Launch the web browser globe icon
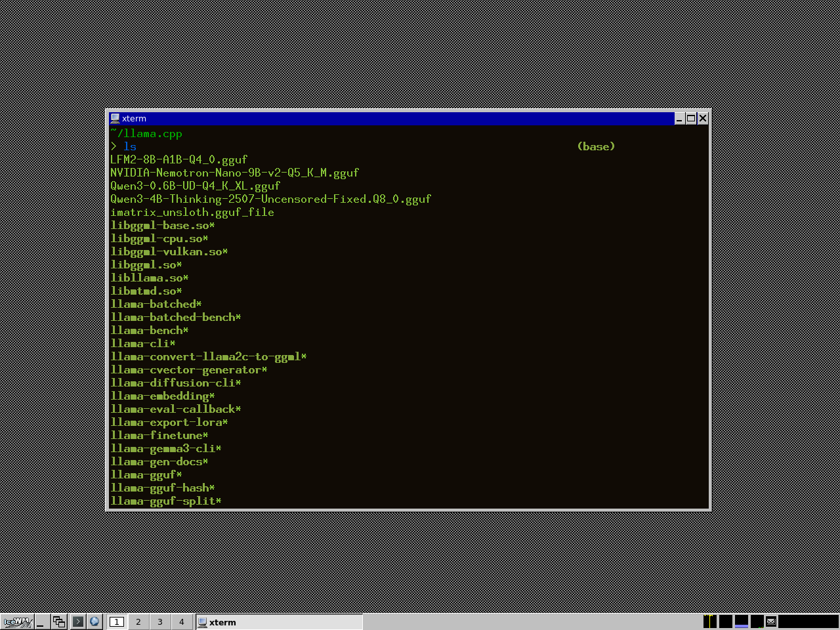Screen dimensions: 840x630 [x=94, y=621]
